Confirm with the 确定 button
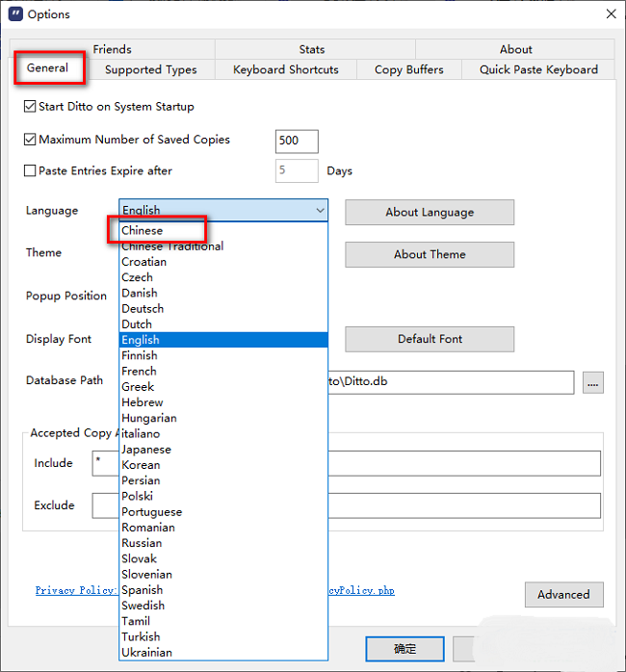 click(404, 649)
